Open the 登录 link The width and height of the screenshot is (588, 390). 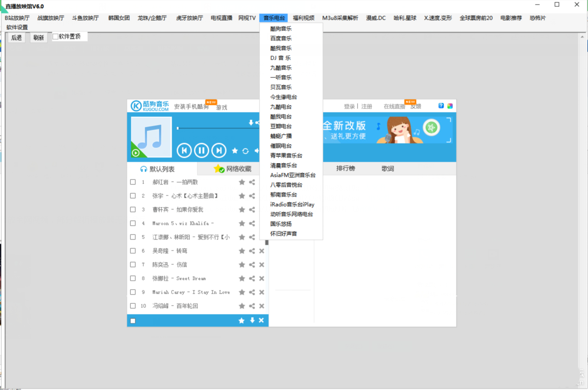click(x=349, y=106)
